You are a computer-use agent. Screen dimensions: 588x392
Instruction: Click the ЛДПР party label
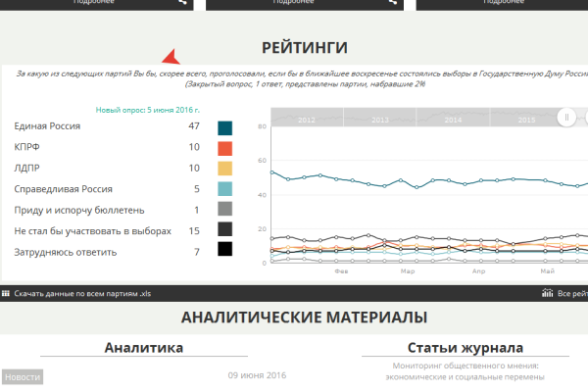click(26, 168)
